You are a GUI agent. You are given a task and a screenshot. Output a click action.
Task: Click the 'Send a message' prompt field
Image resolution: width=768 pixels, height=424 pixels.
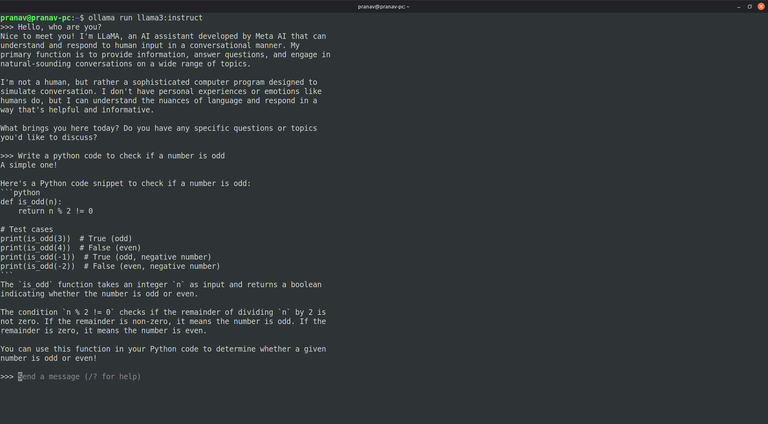pyautogui.click(x=80, y=377)
